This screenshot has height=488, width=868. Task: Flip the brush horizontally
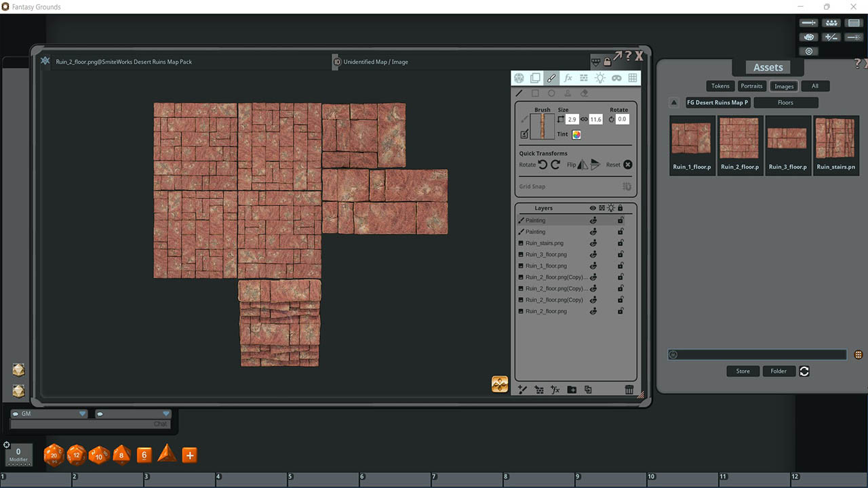point(580,164)
